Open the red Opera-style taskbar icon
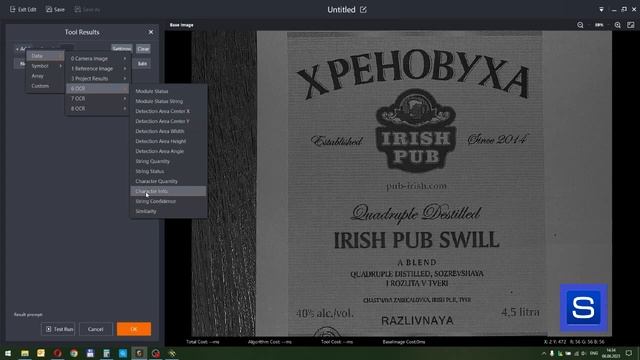This screenshot has height=360, width=640. 57,353
